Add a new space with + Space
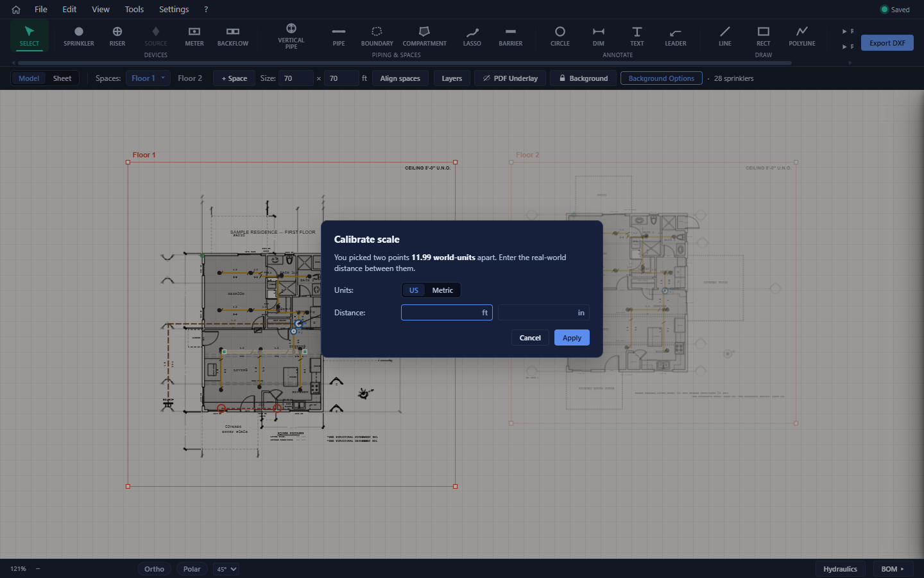The width and height of the screenshot is (924, 578). pyautogui.click(x=234, y=78)
